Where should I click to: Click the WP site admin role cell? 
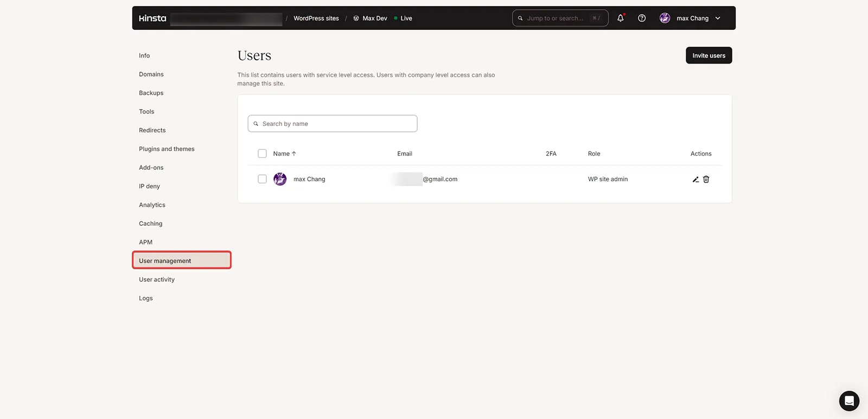[608, 179]
